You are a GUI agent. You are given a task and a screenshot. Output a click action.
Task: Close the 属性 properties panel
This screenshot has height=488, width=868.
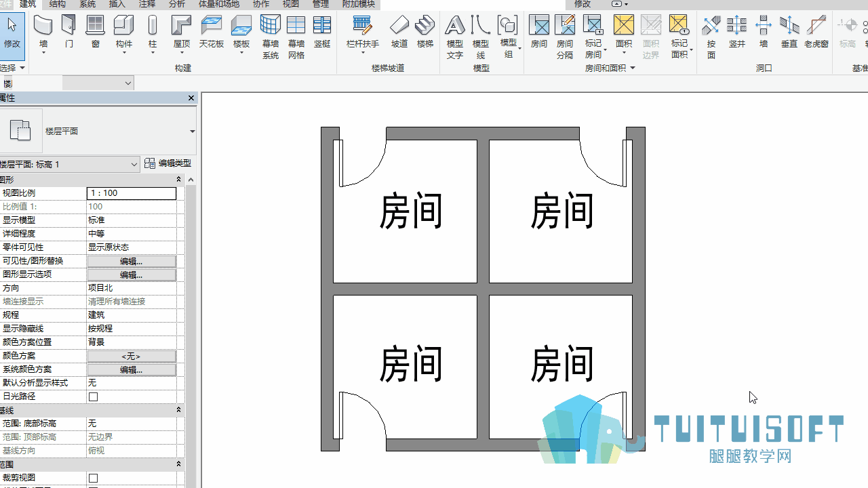point(191,98)
